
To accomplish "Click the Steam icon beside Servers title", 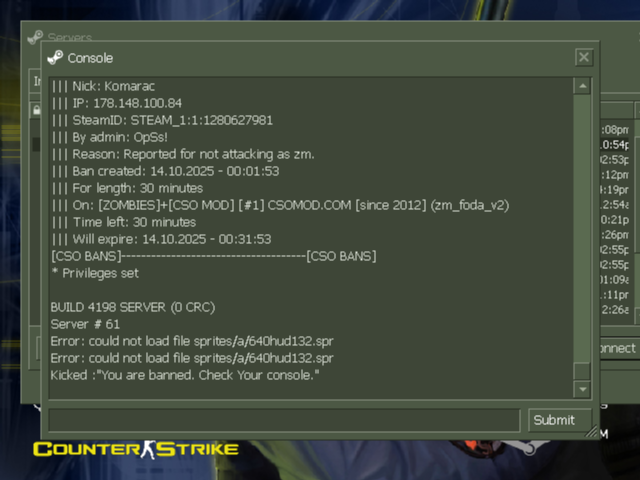I will pyautogui.click(x=35, y=37).
